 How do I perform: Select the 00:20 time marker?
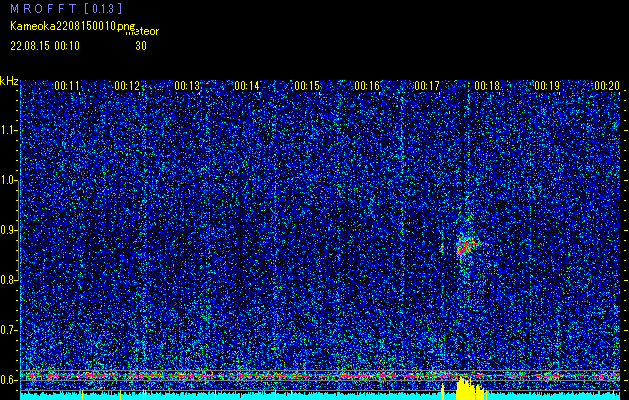(607, 85)
